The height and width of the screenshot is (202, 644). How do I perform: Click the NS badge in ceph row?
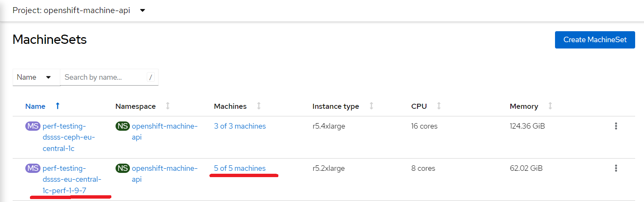point(123,126)
